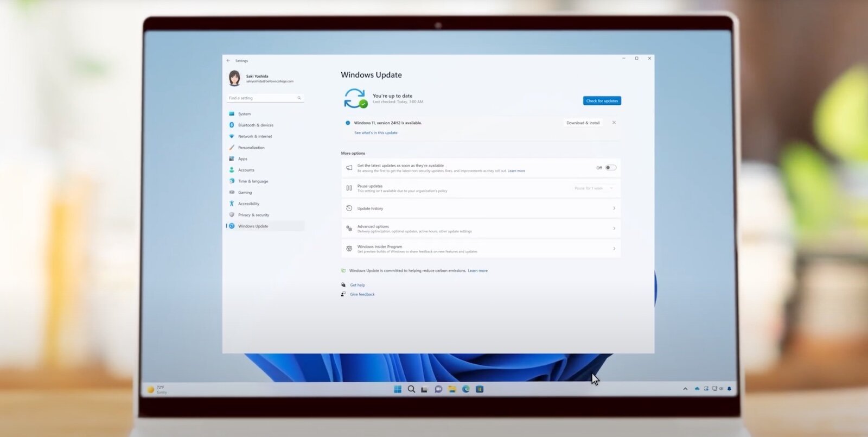Click the Update history clock icon
The height and width of the screenshot is (437, 868).
pyautogui.click(x=349, y=208)
